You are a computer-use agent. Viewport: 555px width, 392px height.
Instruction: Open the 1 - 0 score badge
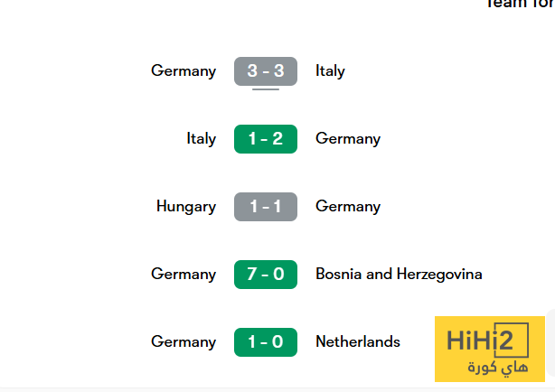(x=265, y=341)
